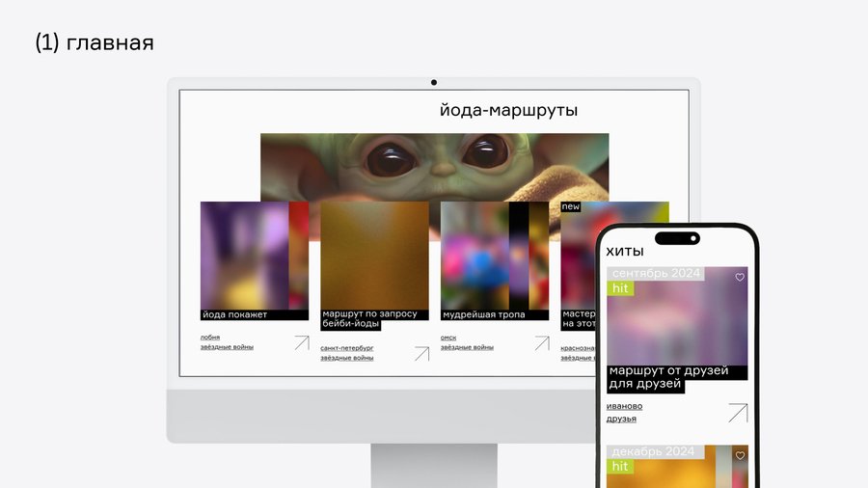Open arrow icon of мудрейшая тропа card
The height and width of the screenshot is (488, 868).
542,343
